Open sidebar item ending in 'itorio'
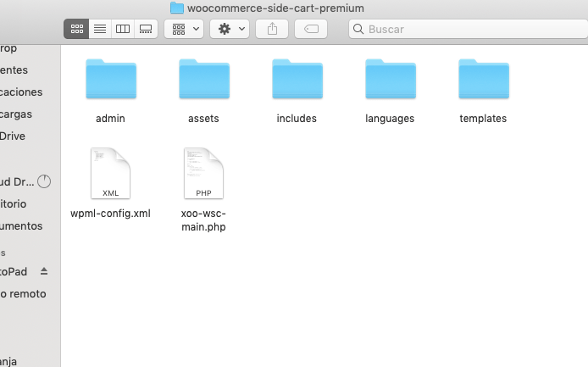Image resolution: width=588 pixels, height=367 pixels. [13, 204]
